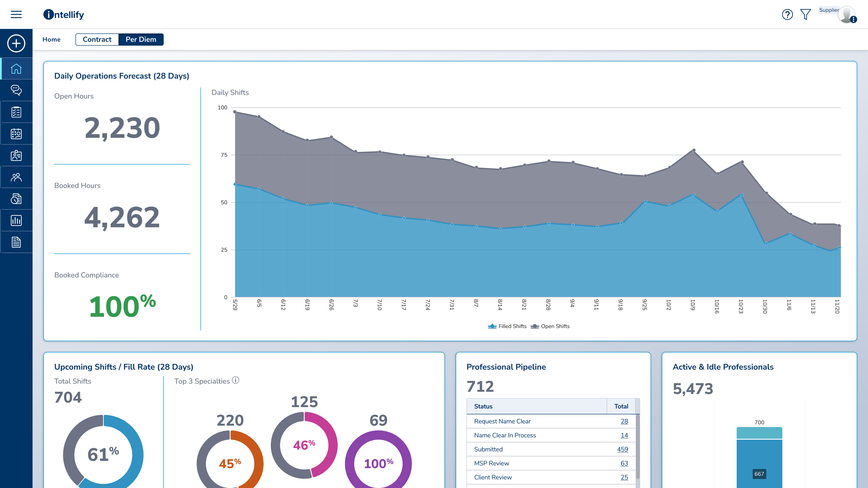Click the filter funnel icon
The width and height of the screenshot is (868, 488).
805,14
